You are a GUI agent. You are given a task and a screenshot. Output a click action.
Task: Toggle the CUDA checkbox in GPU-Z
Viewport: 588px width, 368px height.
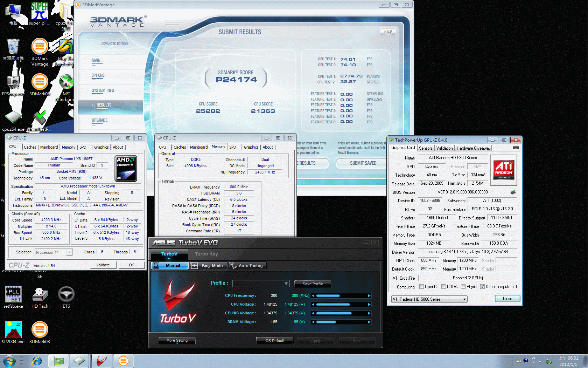(x=443, y=287)
